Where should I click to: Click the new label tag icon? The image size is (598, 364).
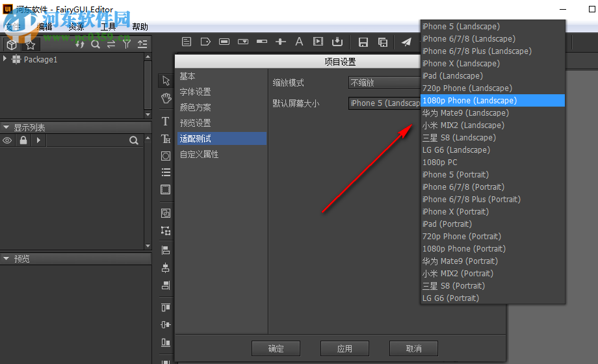click(205, 42)
